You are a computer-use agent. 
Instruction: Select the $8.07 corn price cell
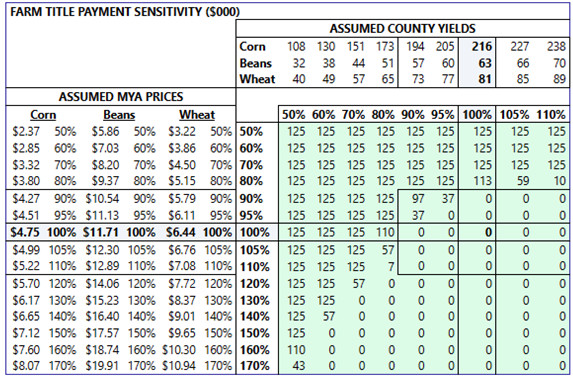pos(26,366)
